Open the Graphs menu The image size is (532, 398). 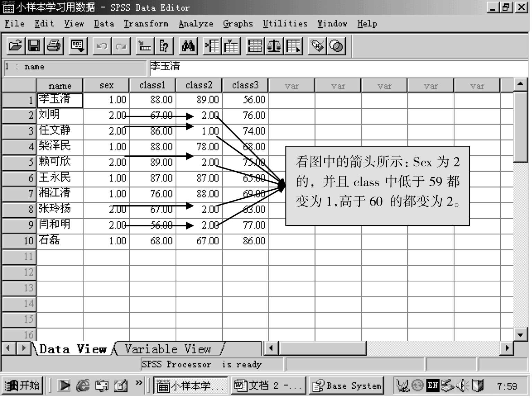[238, 24]
